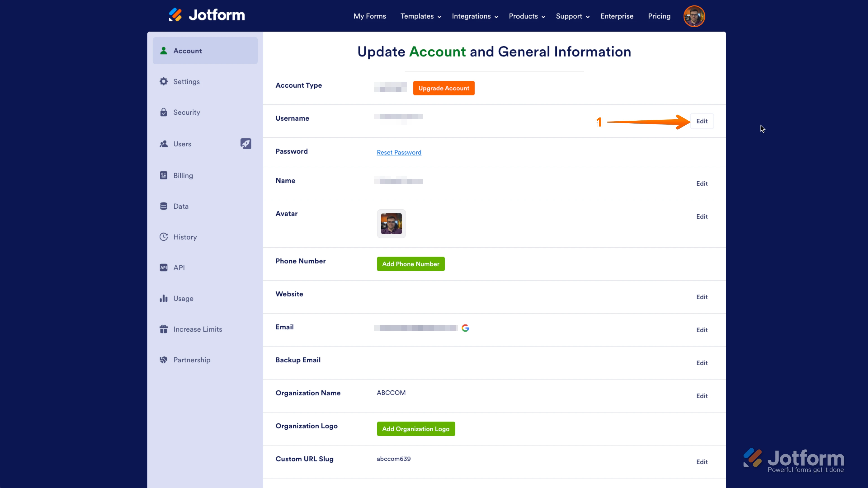Click the Add Phone Number button
868x488 pixels.
[x=411, y=264]
